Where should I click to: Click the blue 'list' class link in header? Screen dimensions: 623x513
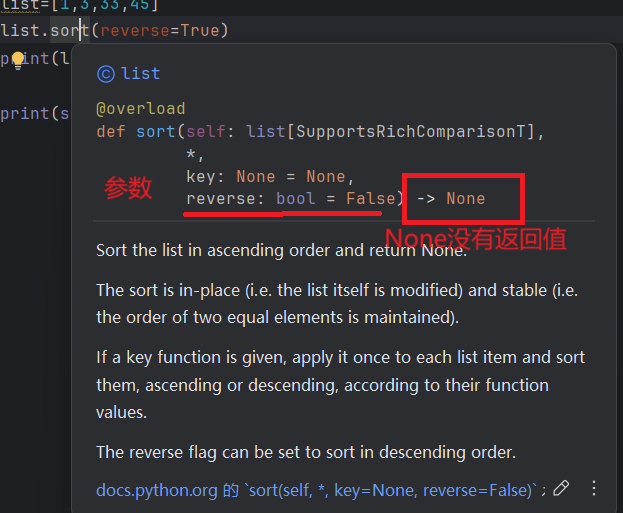coord(140,73)
